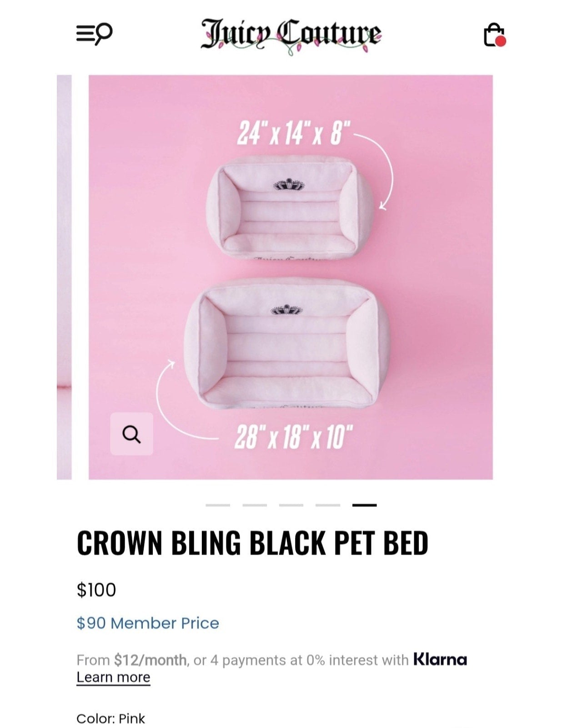The height and width of the screenshot is (728, 582).
Task: Show previous image peeking at left edge
Action: (64, 277)
